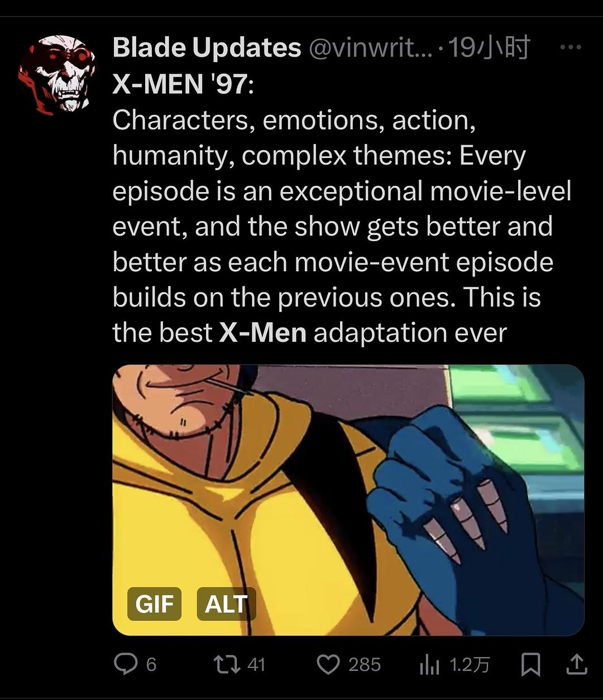This screenshot has width=603, height=700.
Task: Open the three-dot more options menu
Action: click(571, 47)
